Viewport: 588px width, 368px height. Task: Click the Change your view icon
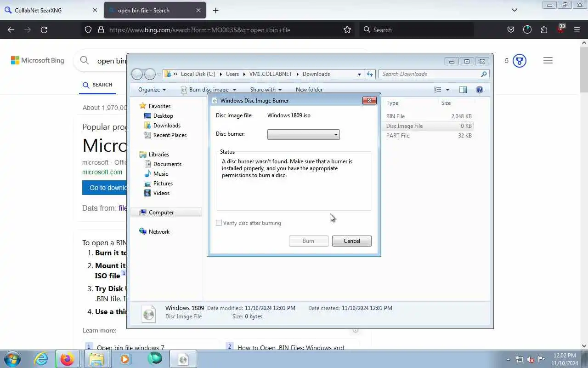pos(438,90)
